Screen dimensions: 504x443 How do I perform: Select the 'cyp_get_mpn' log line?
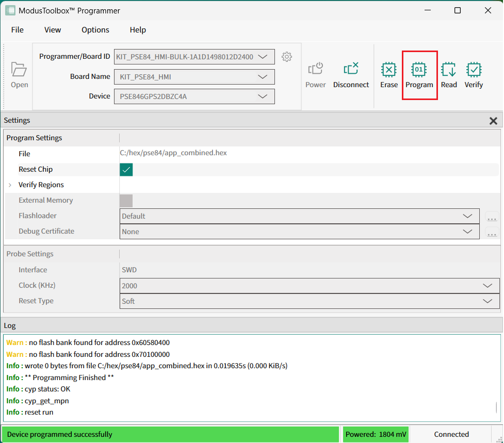[x=38, y=401]
